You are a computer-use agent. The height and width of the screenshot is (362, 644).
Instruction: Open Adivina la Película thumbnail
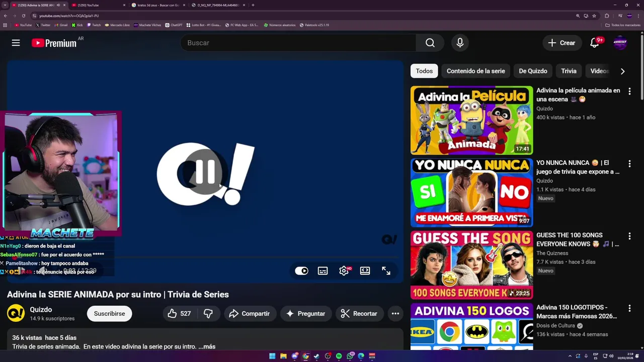tap(471, 120)
